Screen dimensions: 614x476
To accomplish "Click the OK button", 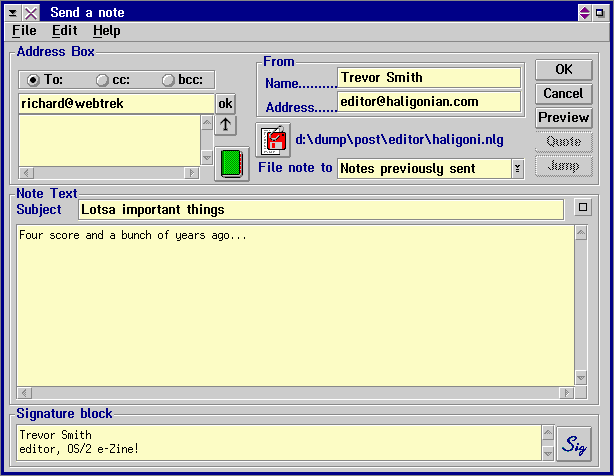I will [x=563, y=70].
